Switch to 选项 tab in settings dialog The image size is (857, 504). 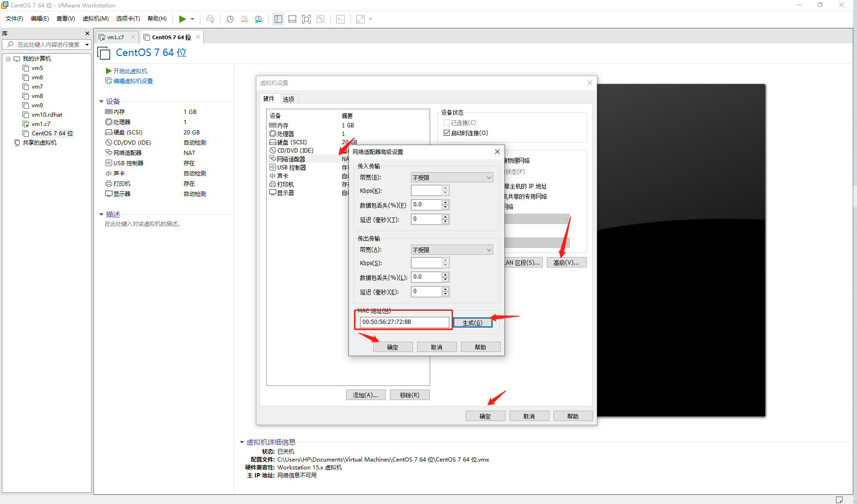(x=289, y=99)
